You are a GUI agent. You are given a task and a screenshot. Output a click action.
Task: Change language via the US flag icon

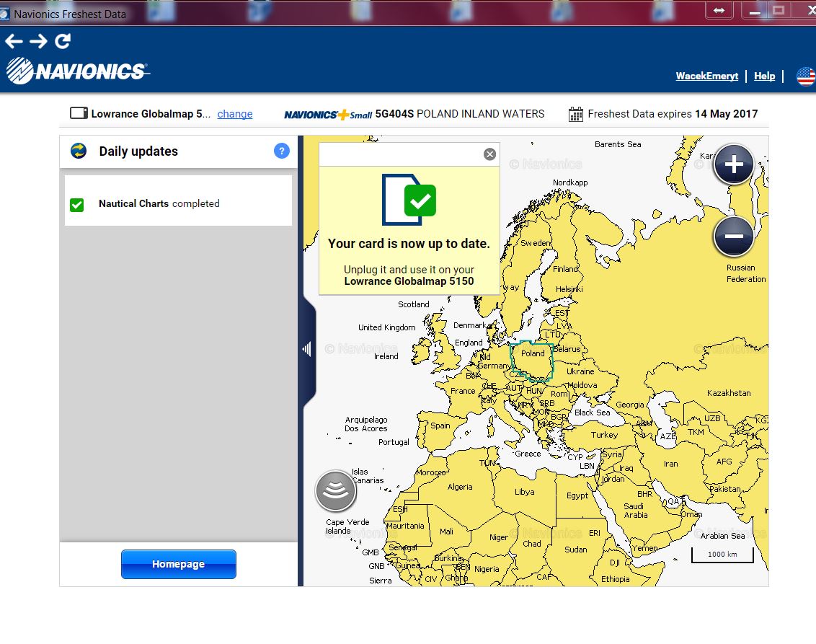coord(806,76)
